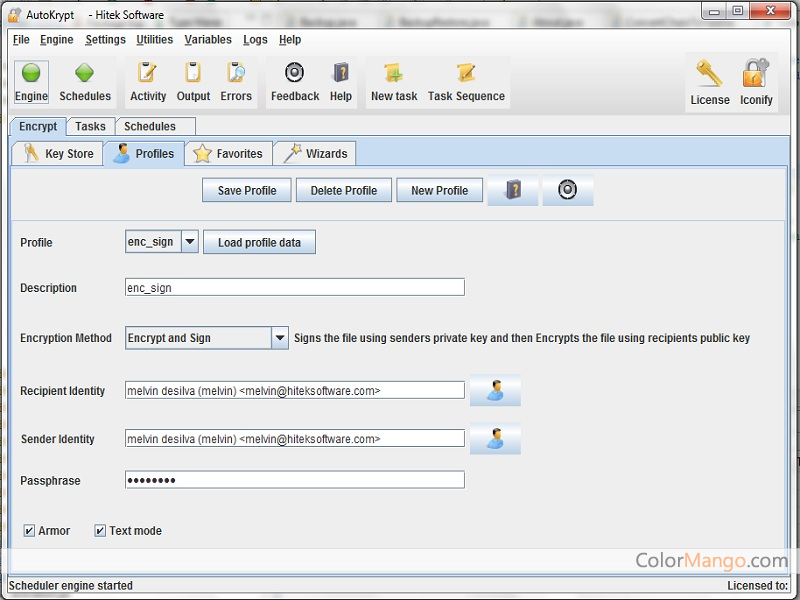The width and height of the screenshot is (800, 600).
Task: Pick a recipient via the Recipient Identity person icon
Action: coord(495,390)
